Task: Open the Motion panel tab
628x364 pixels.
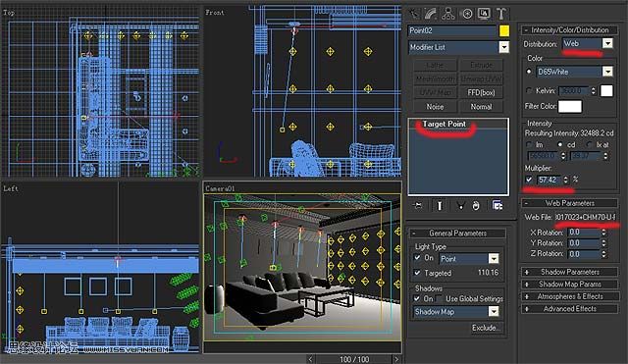Action: click(467, 14)
